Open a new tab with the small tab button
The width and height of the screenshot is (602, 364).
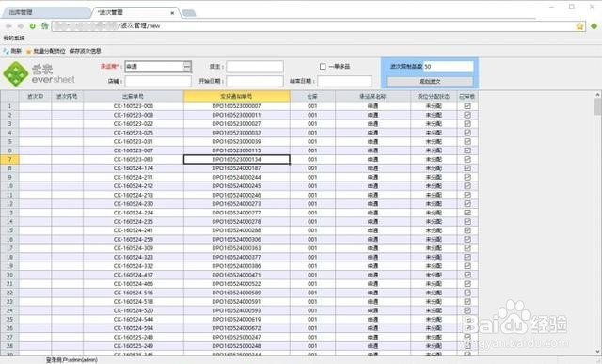pyautogui.click(x=188, y=13)
